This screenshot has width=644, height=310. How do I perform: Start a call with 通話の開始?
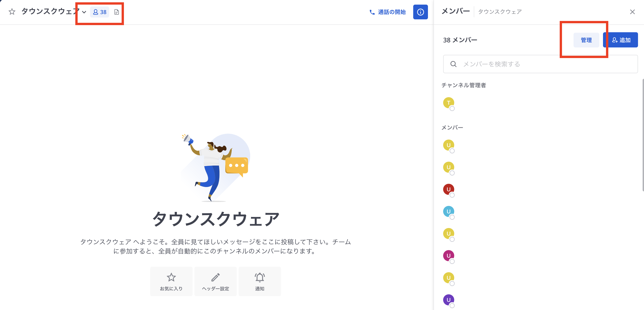click(387, 12)
